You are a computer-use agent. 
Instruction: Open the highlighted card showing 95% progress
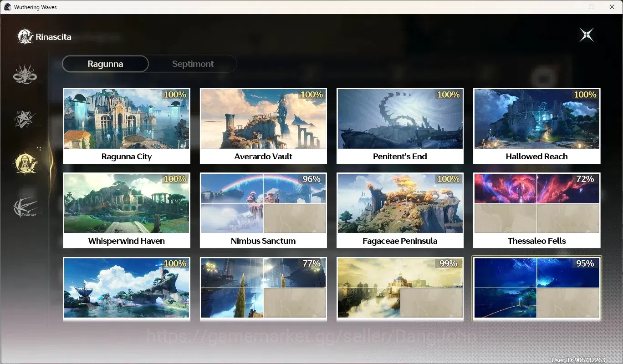coord(537,288)
